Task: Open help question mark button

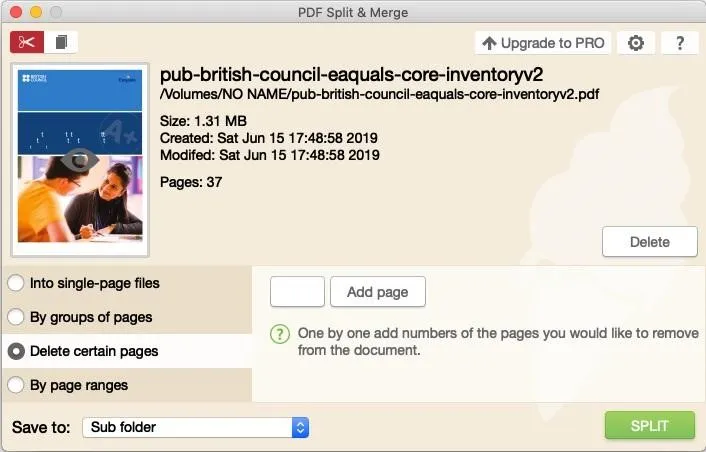Action: (x=680, y=43)
